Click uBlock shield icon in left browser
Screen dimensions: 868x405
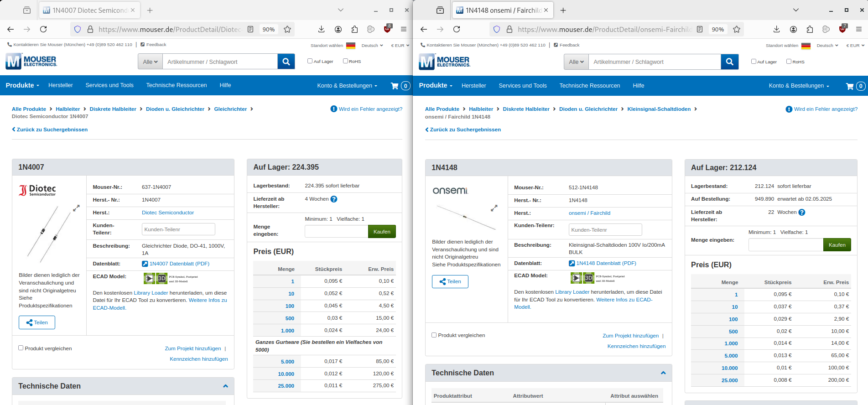(x=387, y=29)
